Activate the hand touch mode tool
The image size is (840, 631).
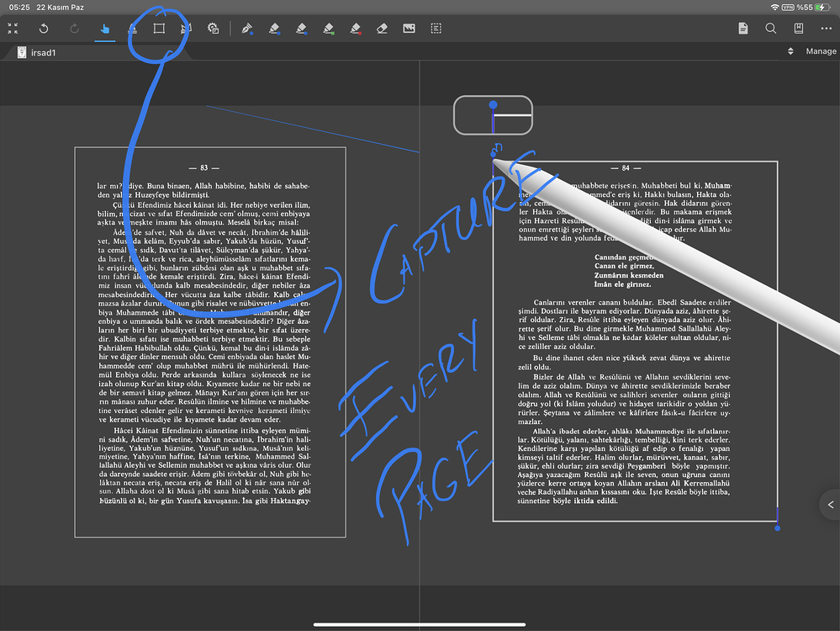[105, 29]
